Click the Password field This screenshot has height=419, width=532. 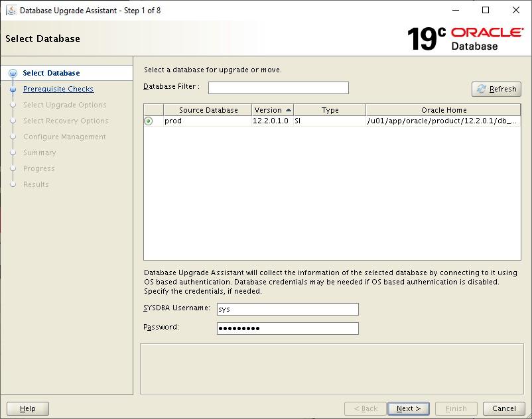(288, 328)
